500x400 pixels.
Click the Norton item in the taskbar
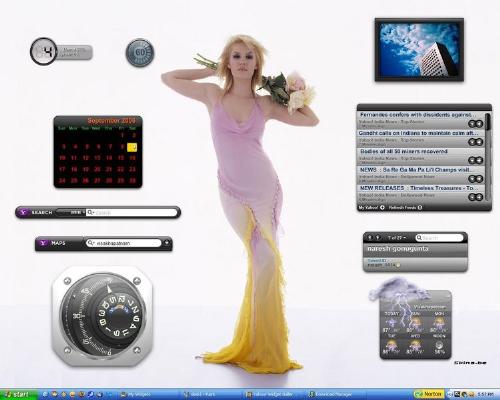pyautogui.click(x=429, y=394)
